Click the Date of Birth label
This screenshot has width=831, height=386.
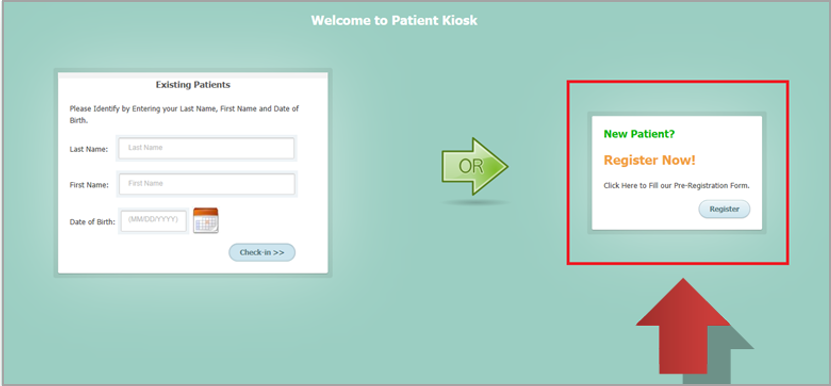click(x=92, y=222)
